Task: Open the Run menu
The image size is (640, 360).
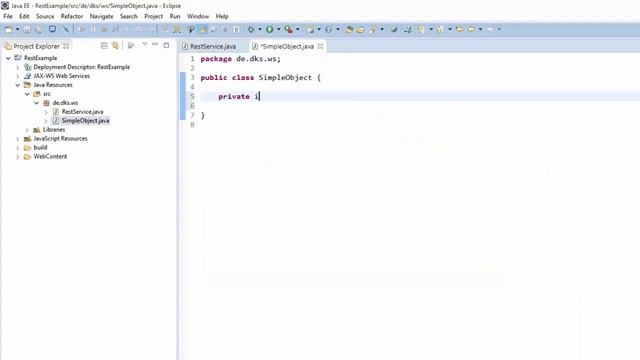Action: pyautogui.click(x=175, y=16)
